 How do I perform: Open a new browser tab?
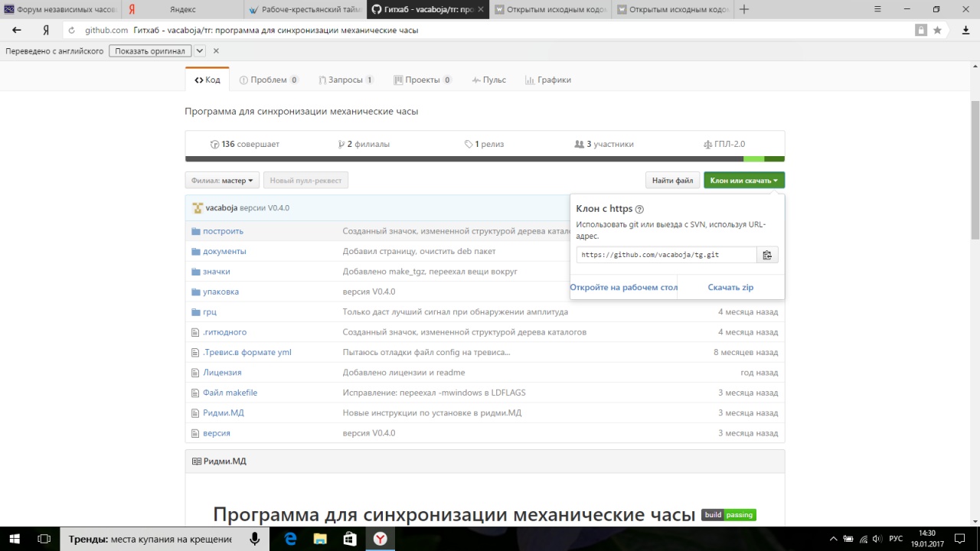(743, 9)
